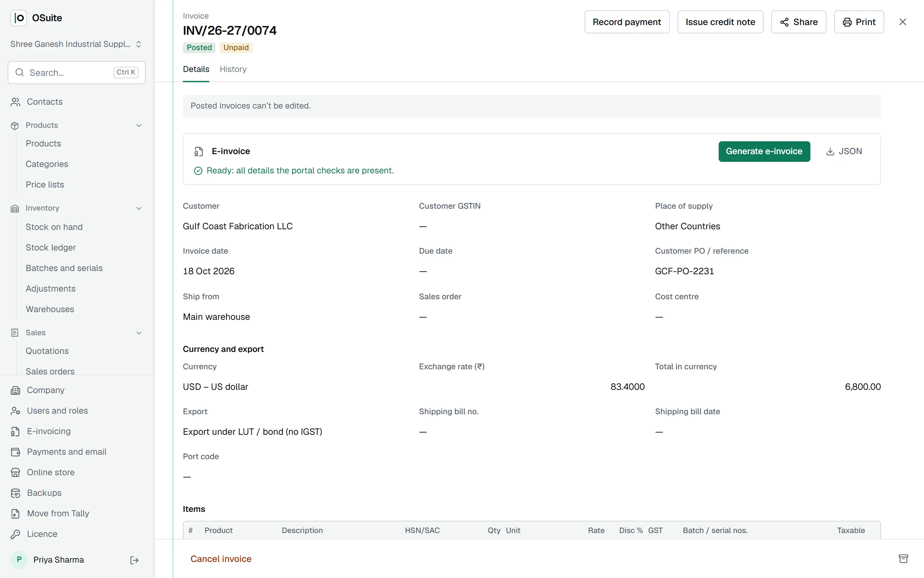Click the Online store icon
924x578 pixels.
15,472
